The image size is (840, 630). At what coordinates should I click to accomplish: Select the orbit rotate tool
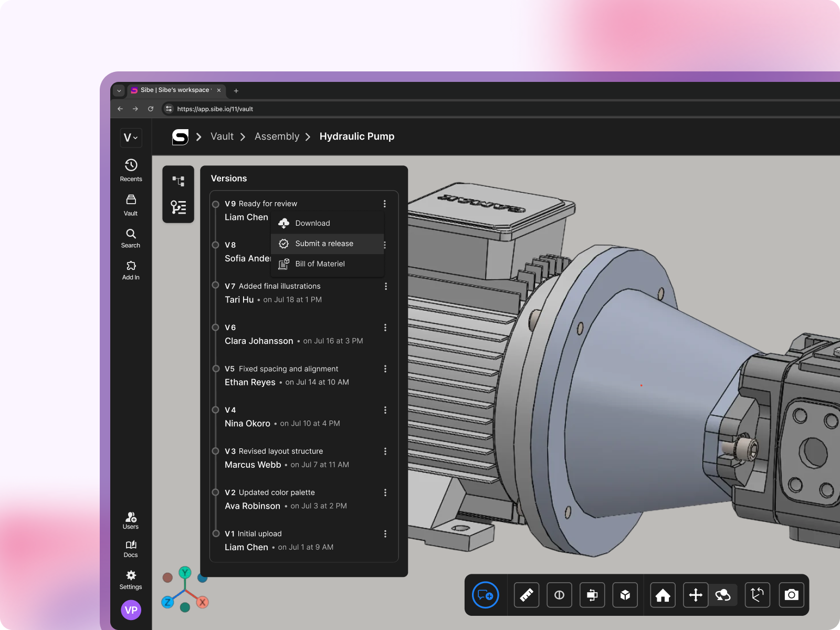723,595
